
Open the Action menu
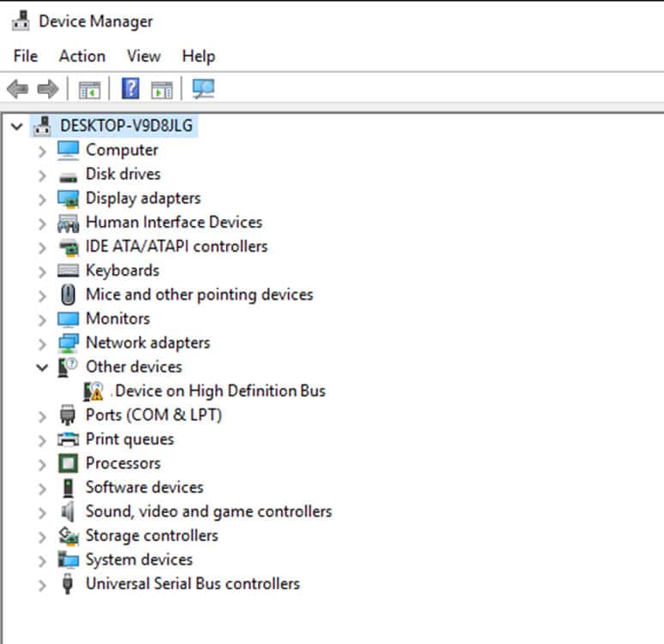82,56
